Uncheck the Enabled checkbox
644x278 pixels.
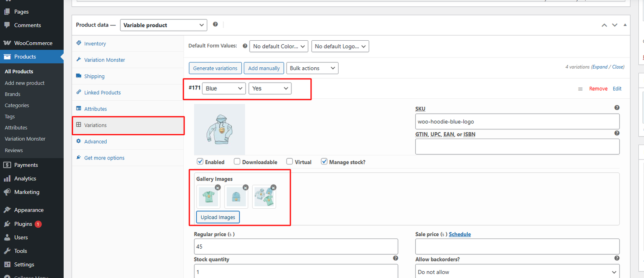coord(200,162)
